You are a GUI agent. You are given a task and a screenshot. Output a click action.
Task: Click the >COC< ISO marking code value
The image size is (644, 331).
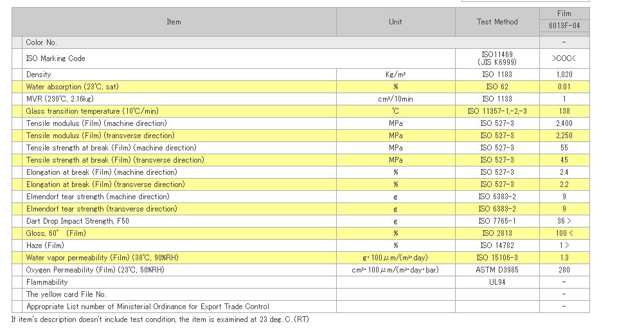coord(564,58)
